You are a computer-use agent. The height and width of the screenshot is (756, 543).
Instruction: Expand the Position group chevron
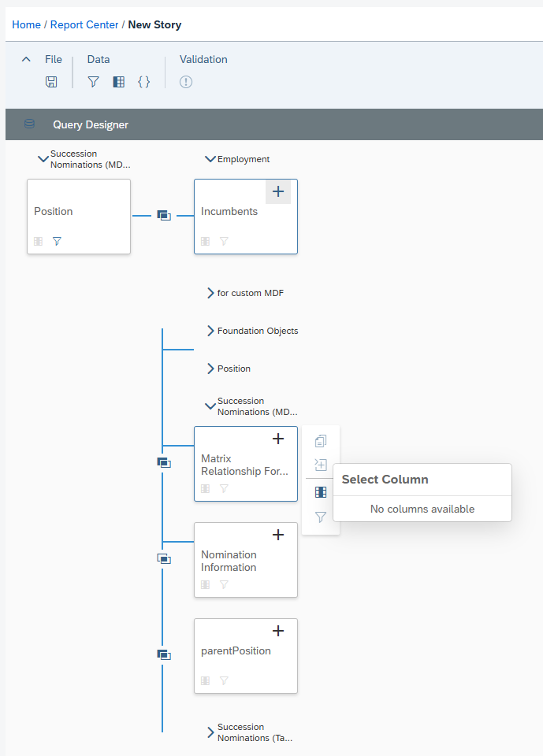210,369
